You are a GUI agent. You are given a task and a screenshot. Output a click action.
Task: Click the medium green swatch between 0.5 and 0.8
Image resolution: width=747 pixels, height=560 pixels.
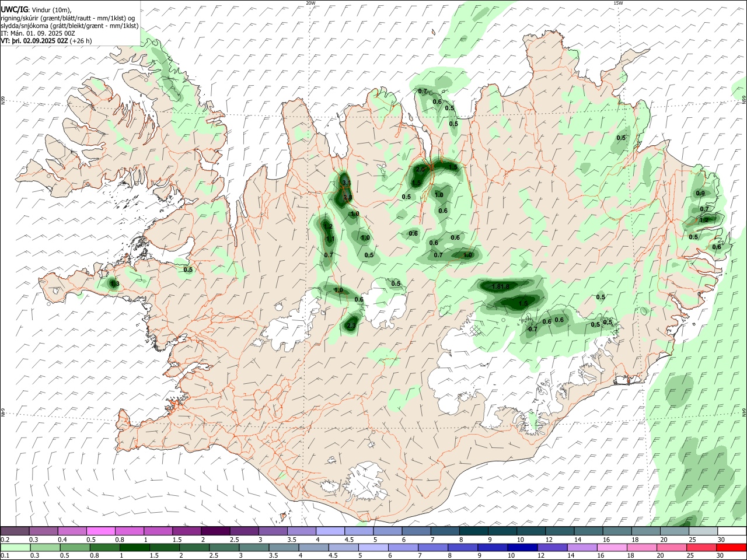(x=75, y=548)
